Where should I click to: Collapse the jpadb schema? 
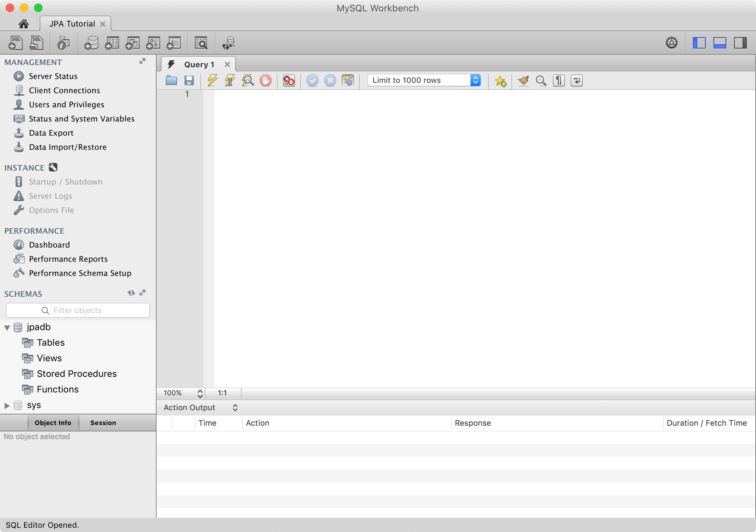[x=7, y=328]
